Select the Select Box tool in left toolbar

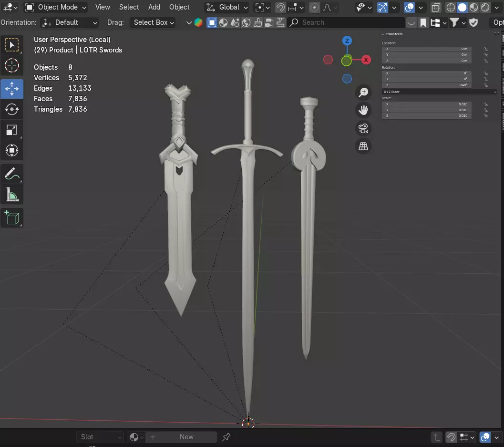[12, 45]
